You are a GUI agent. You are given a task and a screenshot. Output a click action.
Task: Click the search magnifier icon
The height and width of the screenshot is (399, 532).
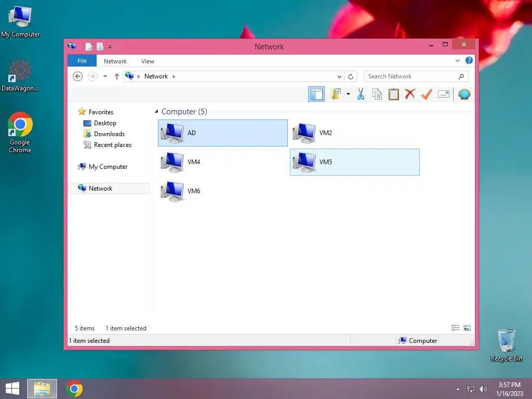461,76
